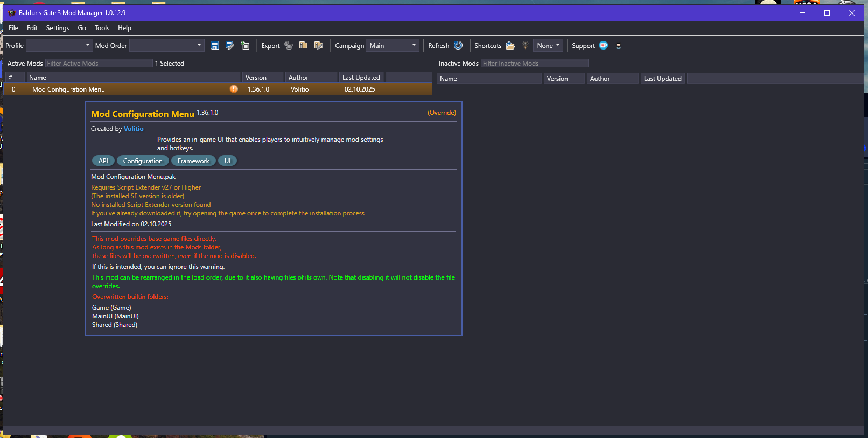The image size is (868, 438).
Task: Click the Mod Configuration Menu.pak filename
Action: point(134,177)
